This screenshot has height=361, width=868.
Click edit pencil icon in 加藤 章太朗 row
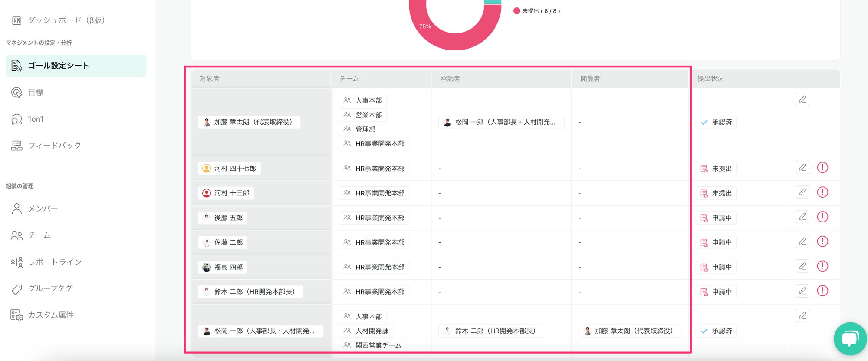coord(802,99)
